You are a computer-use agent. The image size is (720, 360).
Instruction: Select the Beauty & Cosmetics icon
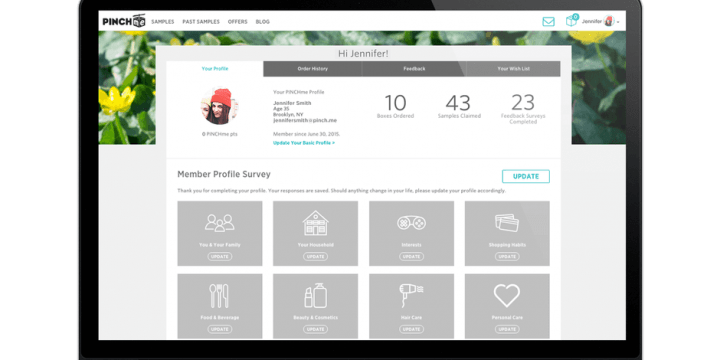tap(315, 295)
